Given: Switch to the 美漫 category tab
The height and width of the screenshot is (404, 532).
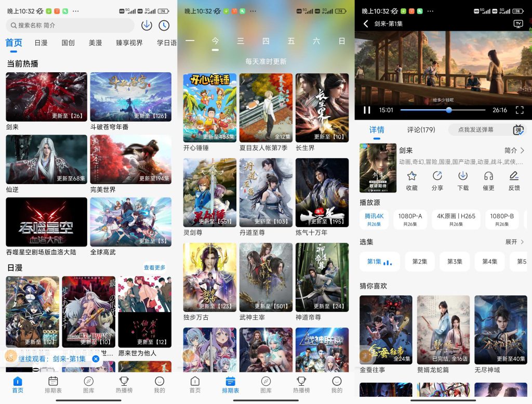Looking at the screenshot, I should pyautogui.click(x=96, y=43).
